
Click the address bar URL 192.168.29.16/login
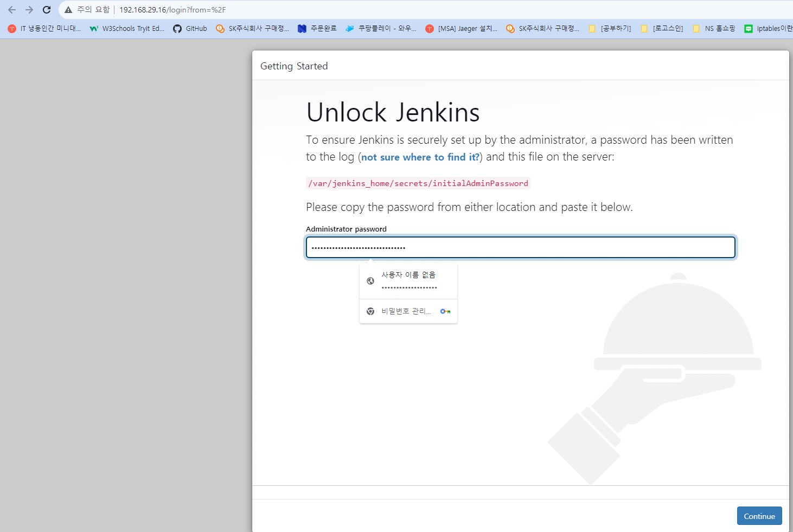click(x=172, y=10)
